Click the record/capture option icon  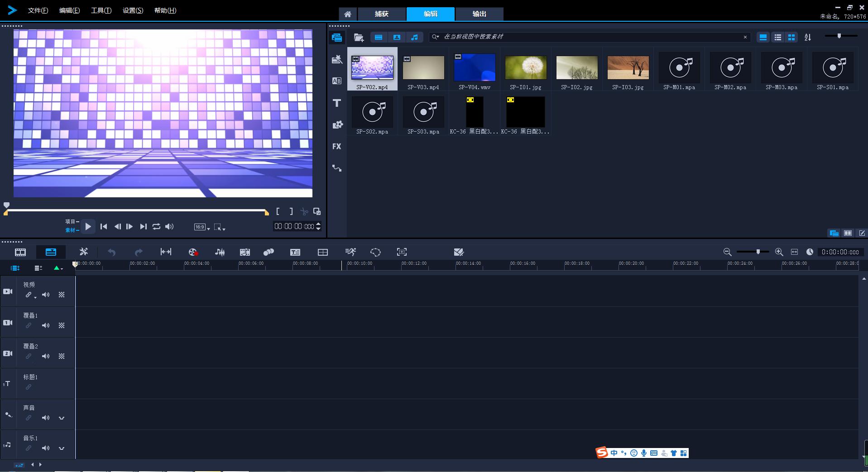coord(193,252)
